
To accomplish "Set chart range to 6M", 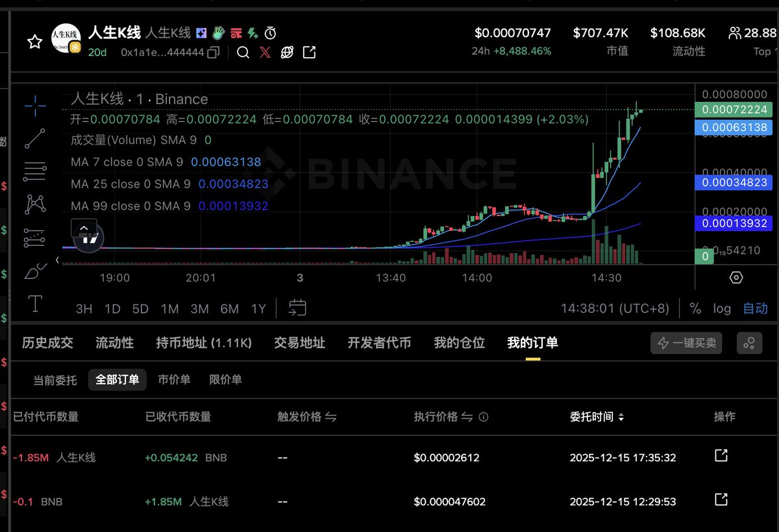I will [x=229, y=309].
